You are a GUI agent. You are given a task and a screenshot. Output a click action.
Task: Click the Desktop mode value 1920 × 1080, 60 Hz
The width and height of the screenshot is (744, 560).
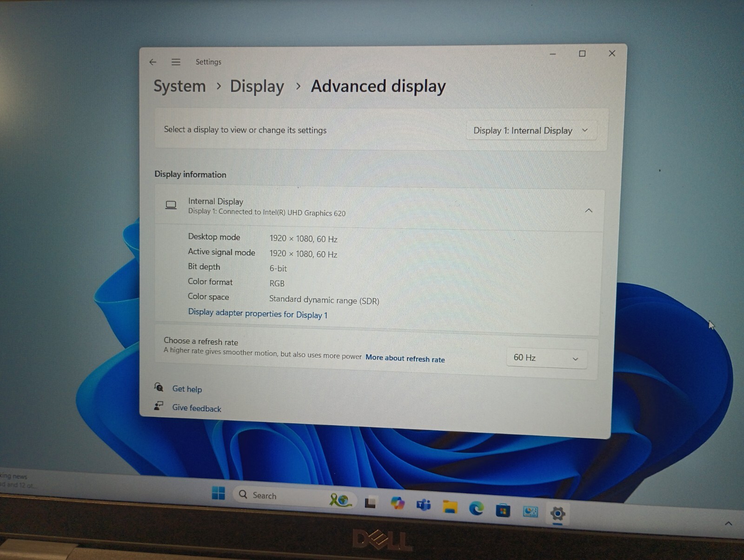pos(303,239)
